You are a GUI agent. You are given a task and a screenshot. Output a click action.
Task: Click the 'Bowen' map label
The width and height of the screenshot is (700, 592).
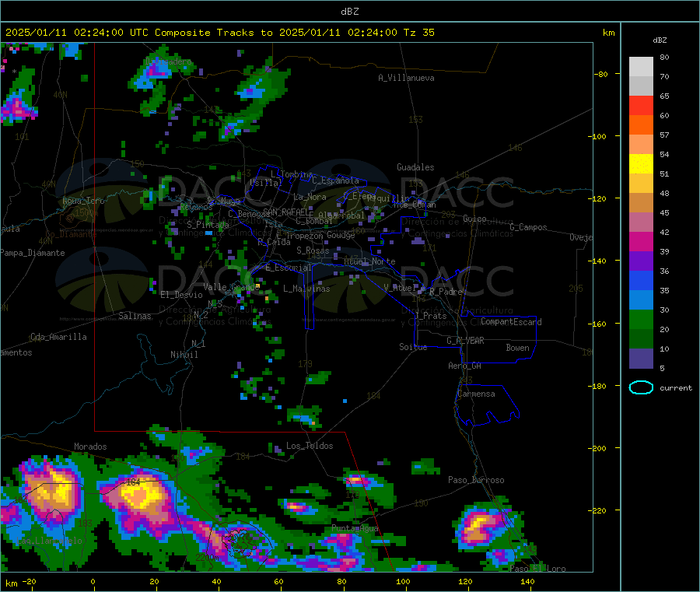[x=517, y=348]
